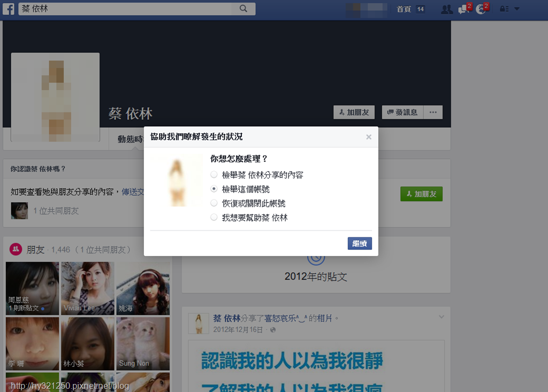Select 恢復或關閉此帳號 radio option
This screenshot has width=548, height=392.
pyautogui.click(x=214, y=203)
